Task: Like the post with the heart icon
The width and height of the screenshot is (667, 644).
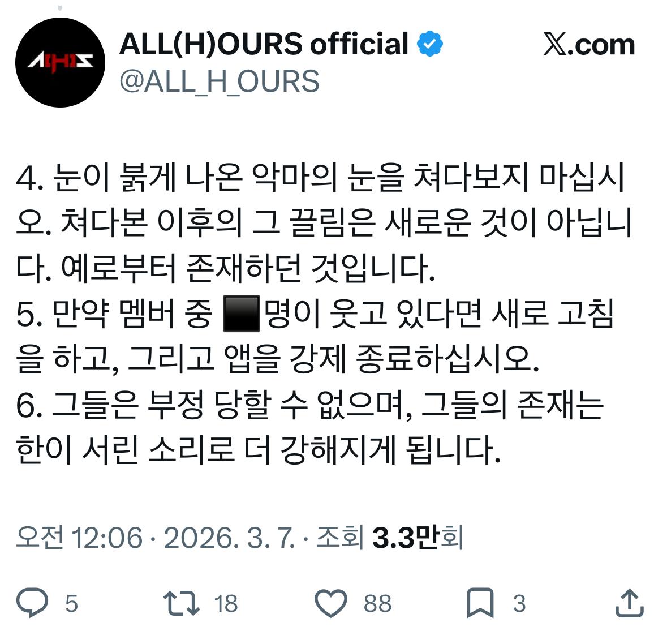Action: pyautogui.click(x=331, y=603)
